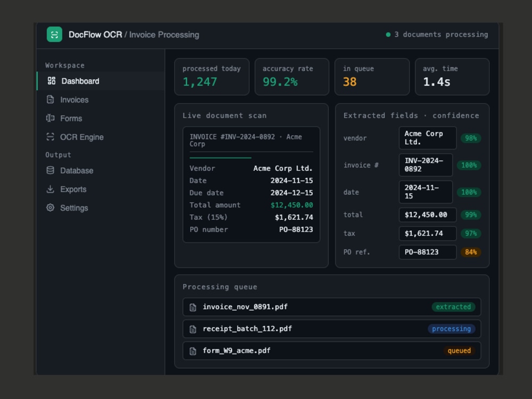This screenshot has width=532, height=399.
Task: Click the 3 documents processing status
Action: (x=437, y=35)
